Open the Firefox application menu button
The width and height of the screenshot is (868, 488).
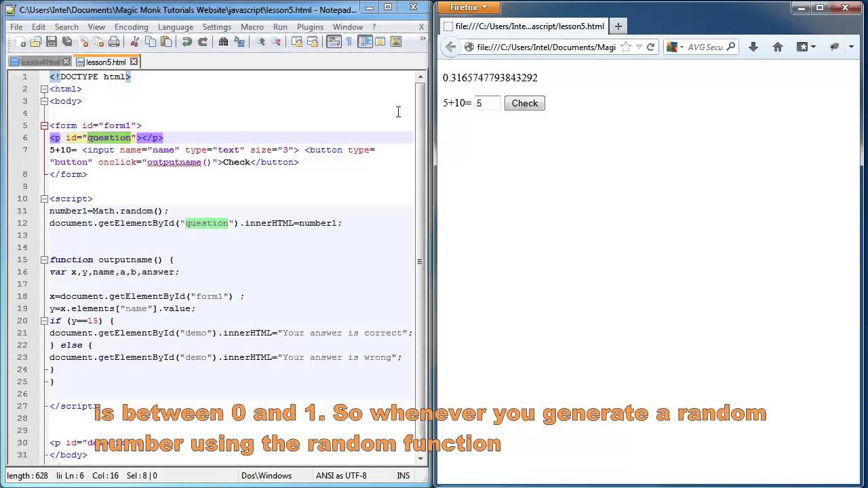tap(469, 7)
